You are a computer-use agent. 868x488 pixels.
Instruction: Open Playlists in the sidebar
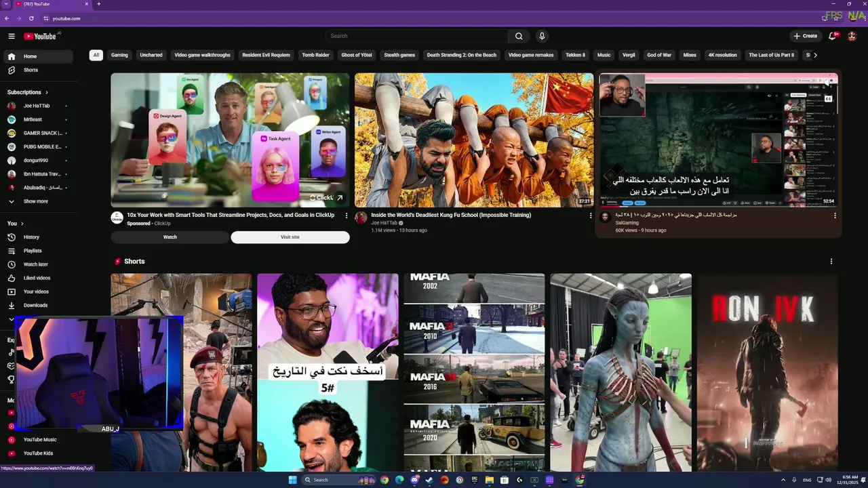(x=39, y=251)
